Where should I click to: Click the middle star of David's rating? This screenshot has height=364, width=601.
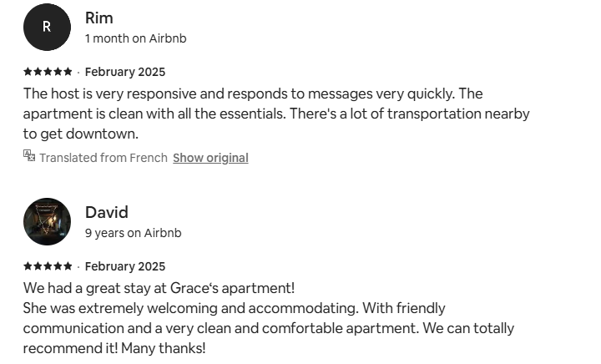pos(48,266)
